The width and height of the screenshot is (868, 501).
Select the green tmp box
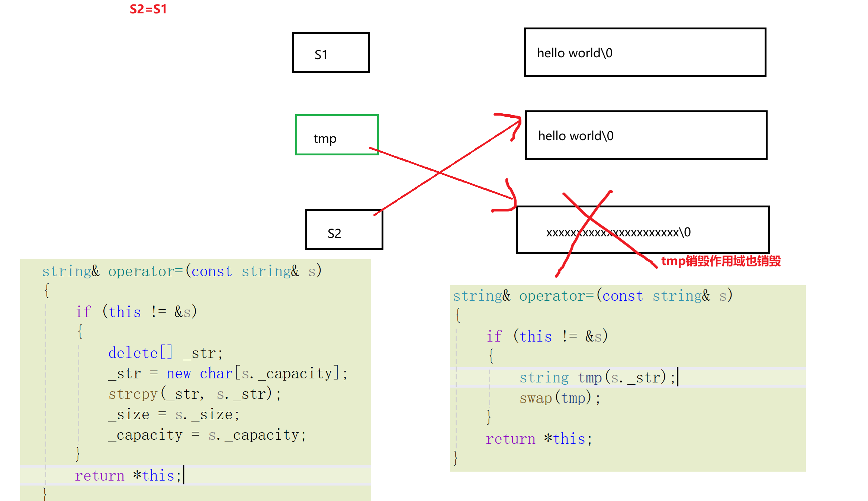click(x=337, y=135)
